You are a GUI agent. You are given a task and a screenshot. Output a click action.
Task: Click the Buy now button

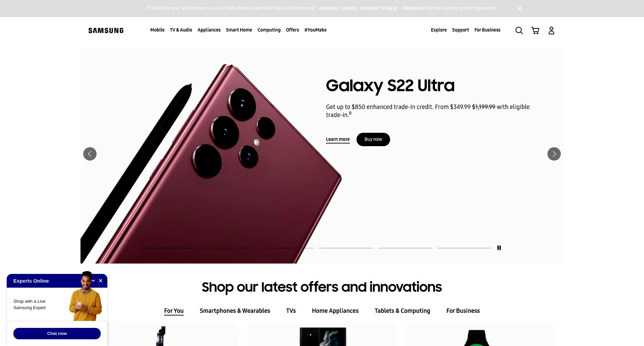coord(373,139)
